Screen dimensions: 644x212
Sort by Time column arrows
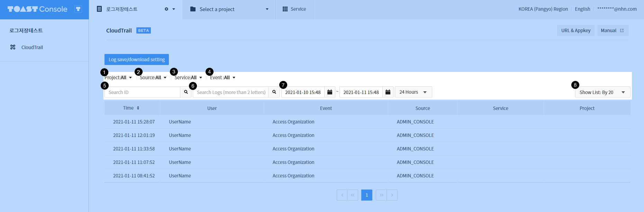click(138, 108)
